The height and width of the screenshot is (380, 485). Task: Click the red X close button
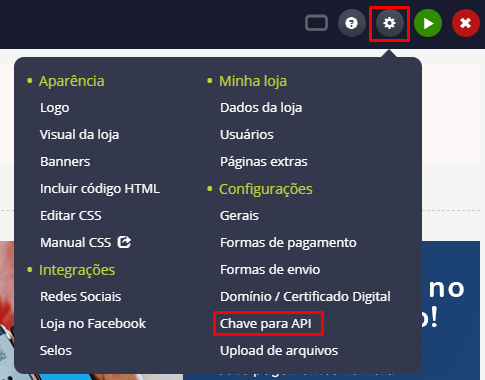pyautogui.click(x=465, y=23)
